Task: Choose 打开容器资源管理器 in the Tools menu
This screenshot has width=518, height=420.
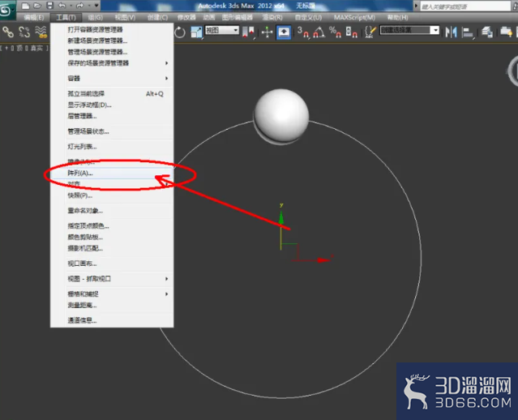Action: (112, 30)
